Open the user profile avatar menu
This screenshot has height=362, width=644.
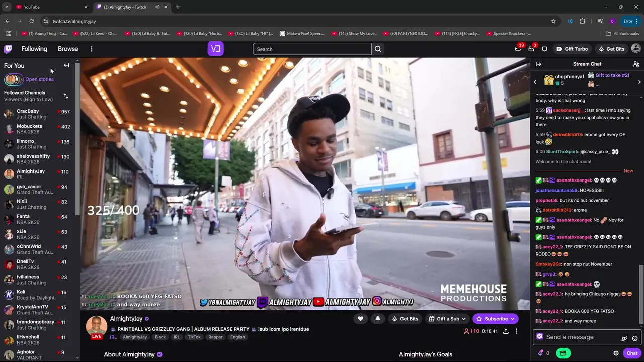tap(636, 49)
